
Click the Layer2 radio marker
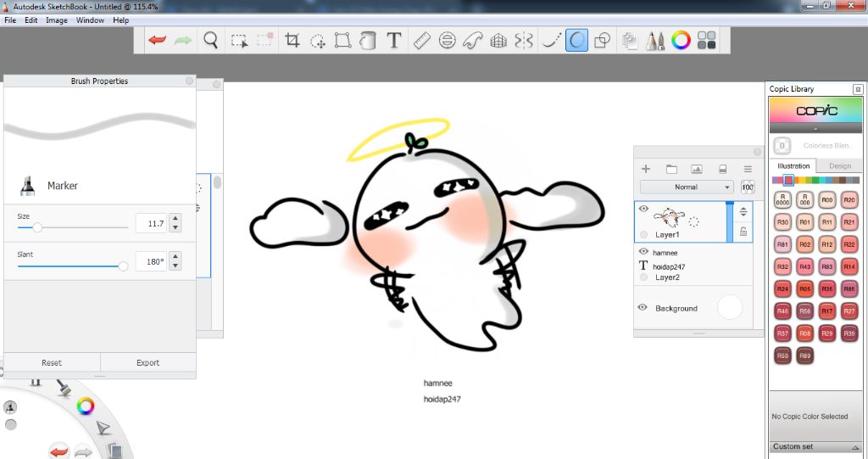click(x=643, y=277)
